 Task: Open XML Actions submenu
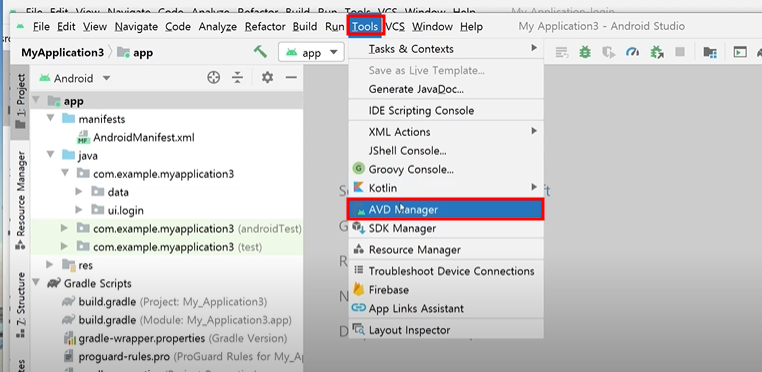point(446,132)
